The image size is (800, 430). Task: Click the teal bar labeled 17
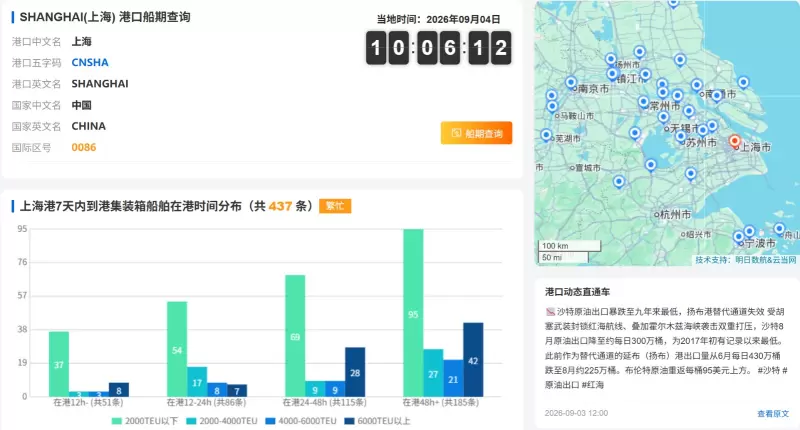[197, 382]
